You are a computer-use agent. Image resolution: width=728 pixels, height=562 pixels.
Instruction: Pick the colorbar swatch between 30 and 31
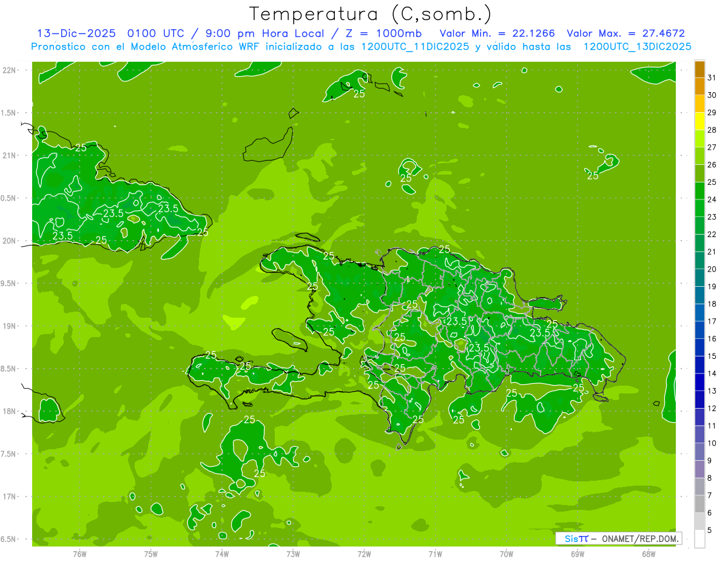(x=699, y=87)
